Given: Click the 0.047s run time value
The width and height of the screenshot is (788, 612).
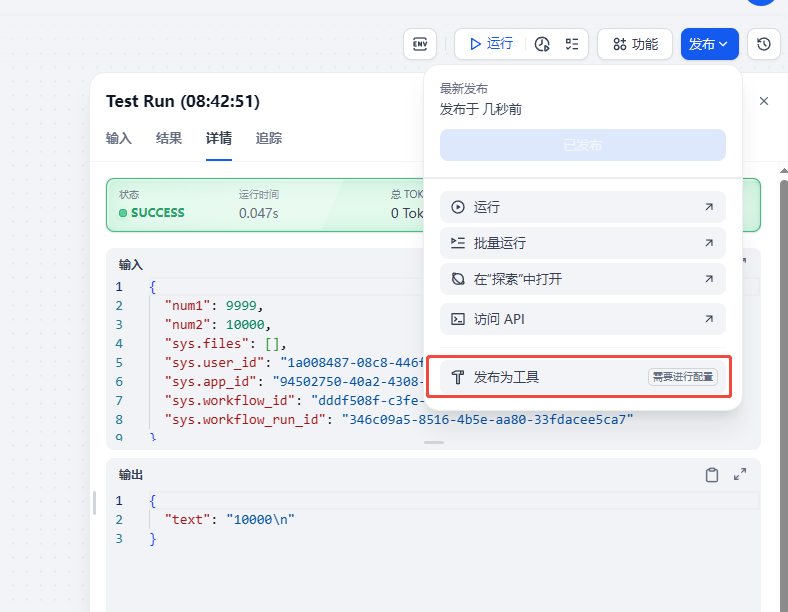Looking at the screenshot, I should 259,213.
